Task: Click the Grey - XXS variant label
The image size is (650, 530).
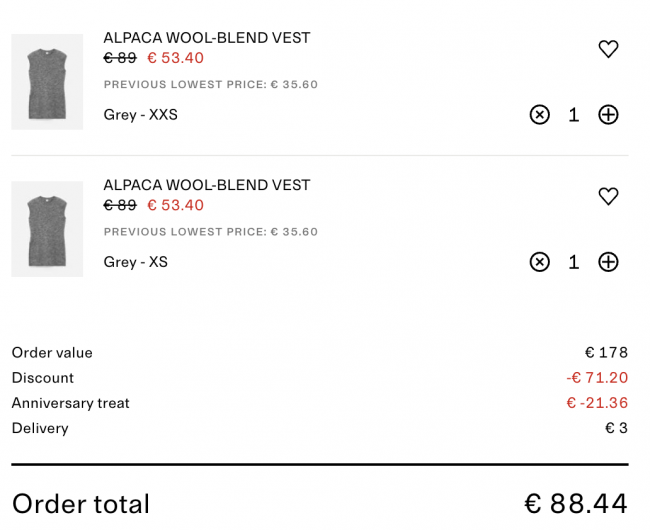Action: tap(141, 114)
